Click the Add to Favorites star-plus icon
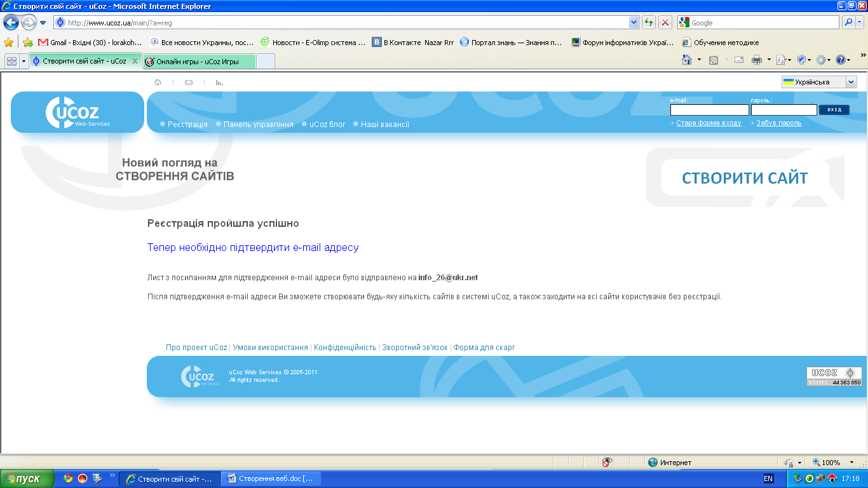The image size is (868, 488). [27, 43]
